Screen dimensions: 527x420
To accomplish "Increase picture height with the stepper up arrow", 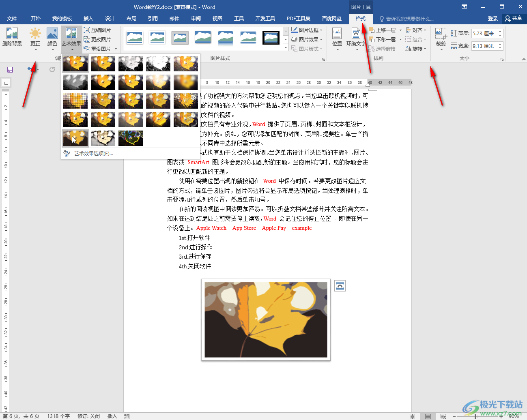I will tap(500, 32).
